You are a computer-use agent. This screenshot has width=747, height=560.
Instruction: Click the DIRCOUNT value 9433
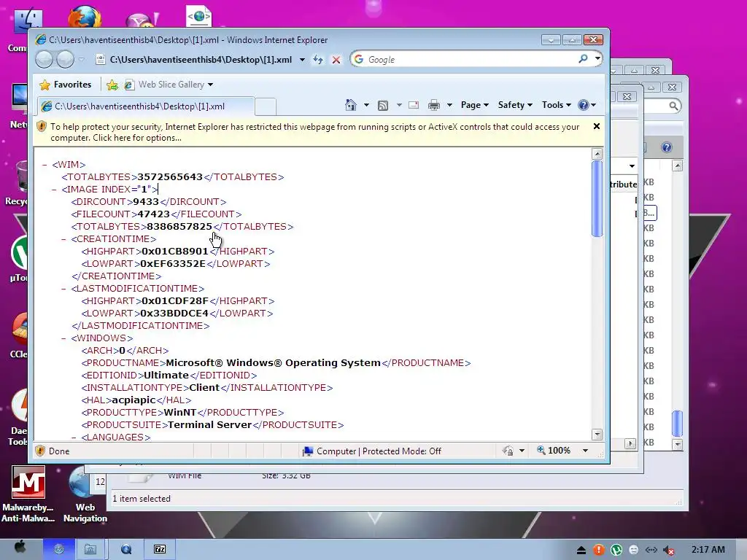coord(146,202)
